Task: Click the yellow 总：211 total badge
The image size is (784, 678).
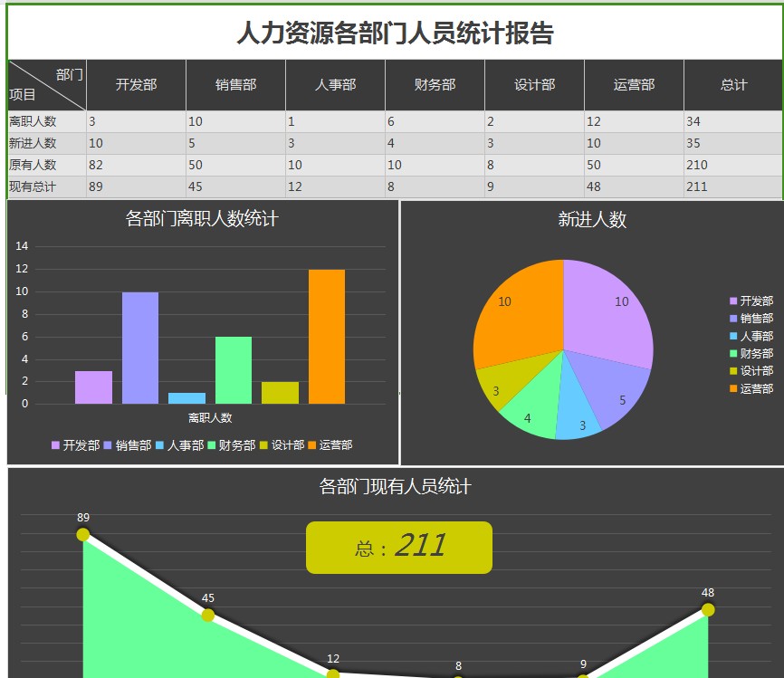Action: click(x=399, y=548)
